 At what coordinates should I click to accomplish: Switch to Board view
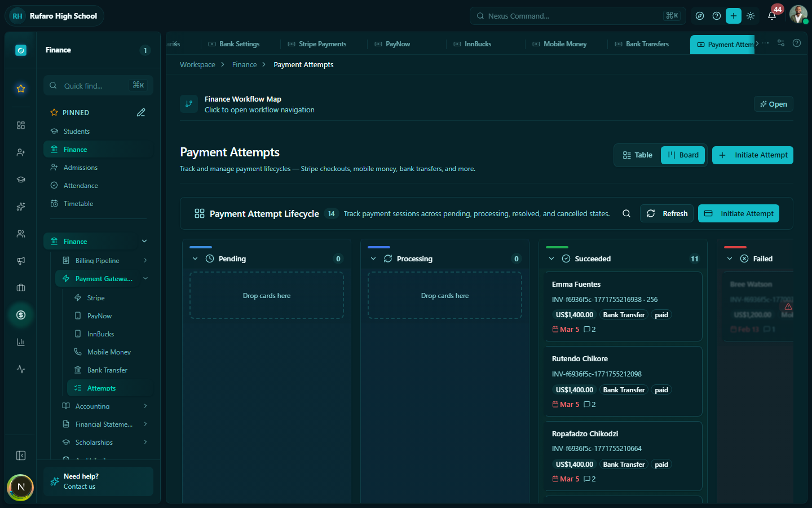pyautogui.click(x=683, y=155)
